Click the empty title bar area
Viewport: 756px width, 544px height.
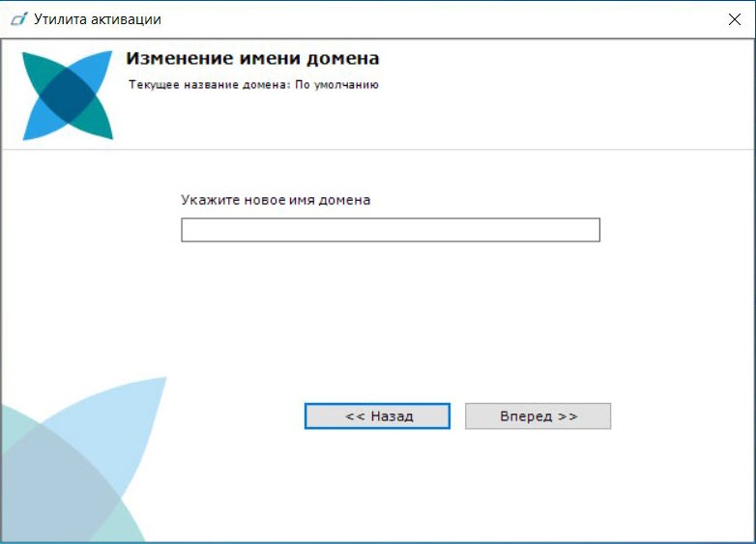pyautogui.click(x=435, y=19)
